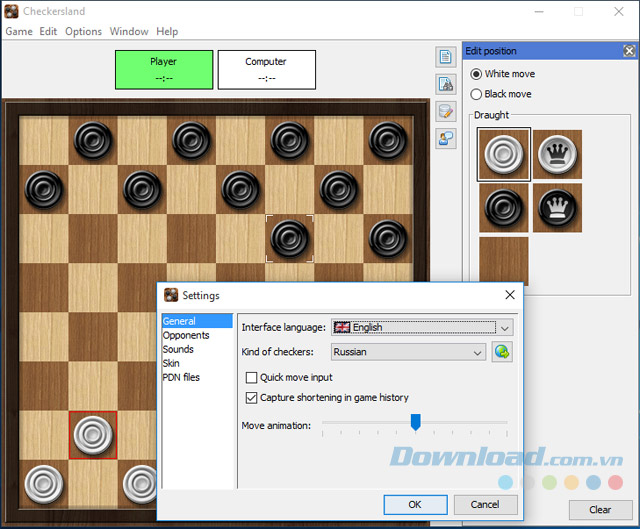The image size is (640, 529).
Task: Click the green globe icon beside Kind of checkers
Action: [x=502, y=352]
